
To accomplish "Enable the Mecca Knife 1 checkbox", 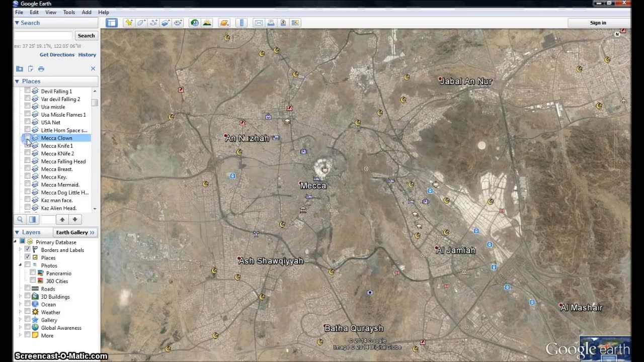I will (27, 146).
